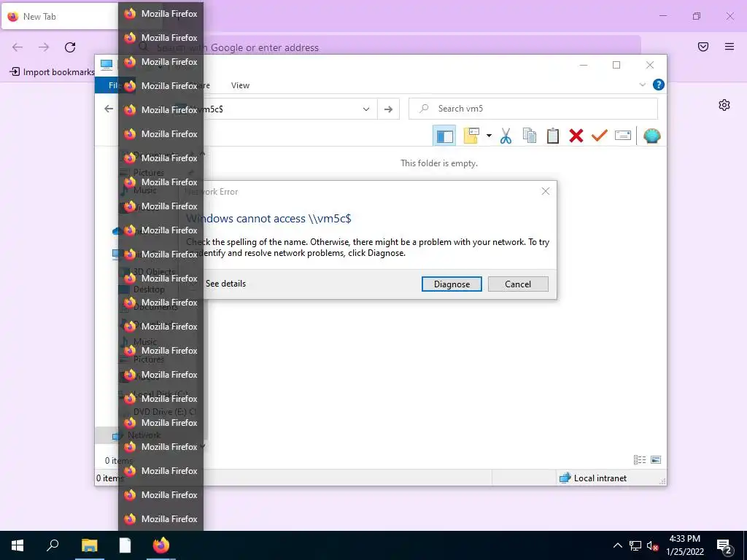The width and height of the screenshot is (747, 560).
Task: Click the orange checkmark icon in Explorer toolbar
Action: click(x=600, y=136)
